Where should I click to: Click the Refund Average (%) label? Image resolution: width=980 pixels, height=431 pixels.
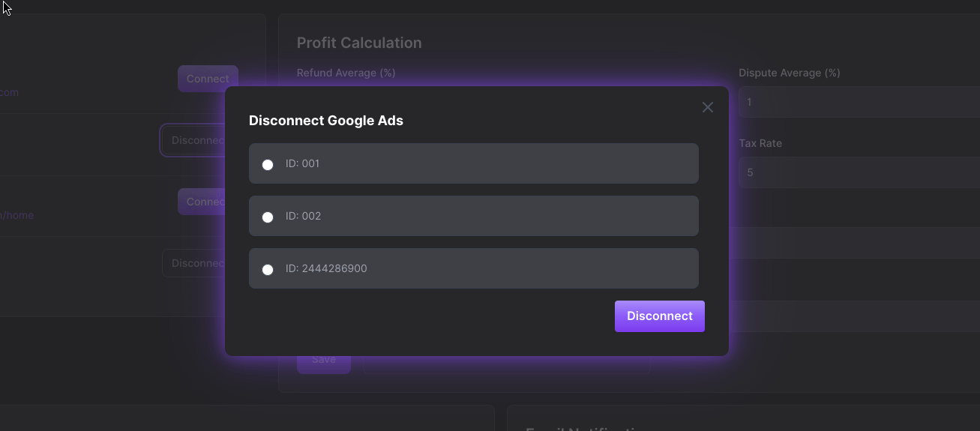(346, 73)
